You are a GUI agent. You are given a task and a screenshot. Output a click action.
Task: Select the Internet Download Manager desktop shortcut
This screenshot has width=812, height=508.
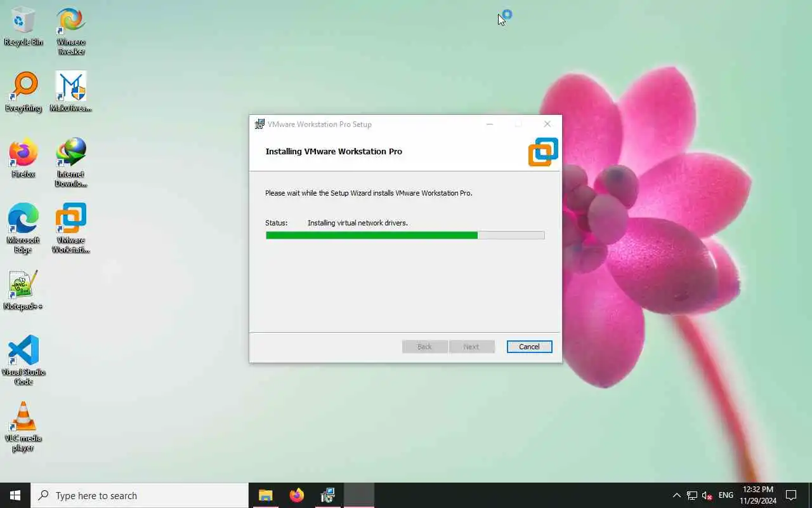point(71,163)
